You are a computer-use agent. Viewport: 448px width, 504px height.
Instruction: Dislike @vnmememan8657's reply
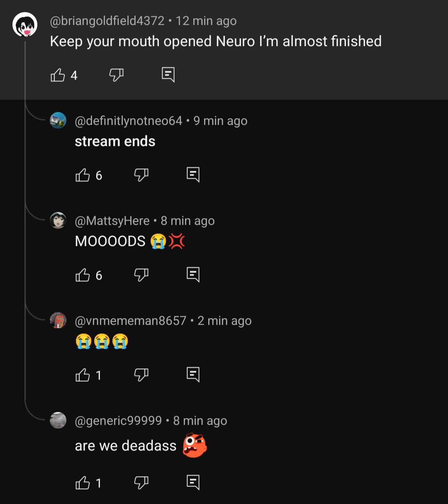(x=141, y=375)
